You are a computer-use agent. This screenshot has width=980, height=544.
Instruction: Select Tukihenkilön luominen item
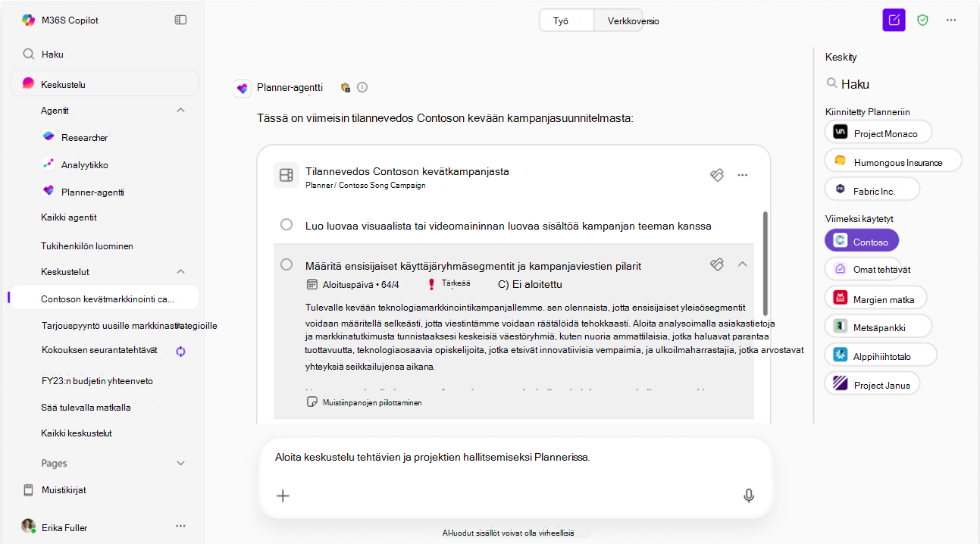(x=87, y=246)
